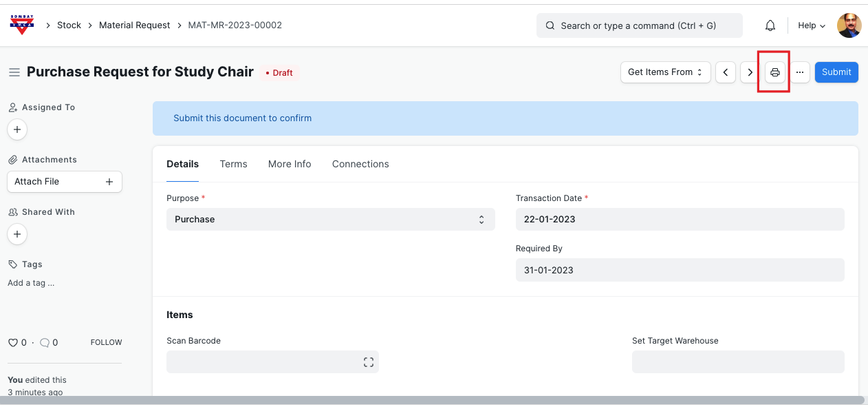Click Material Request breadcrumb link
This screenshot has height=409, width=868.
tap(134, 25)
